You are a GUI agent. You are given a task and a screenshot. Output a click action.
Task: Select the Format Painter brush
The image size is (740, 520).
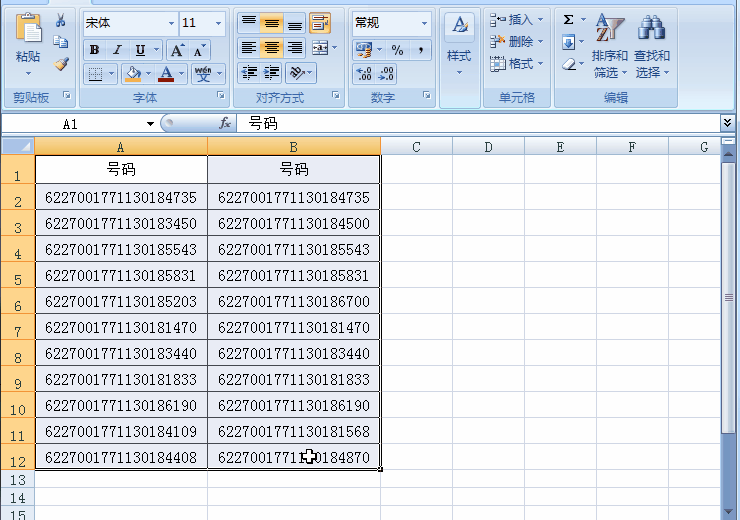point(61,64)
